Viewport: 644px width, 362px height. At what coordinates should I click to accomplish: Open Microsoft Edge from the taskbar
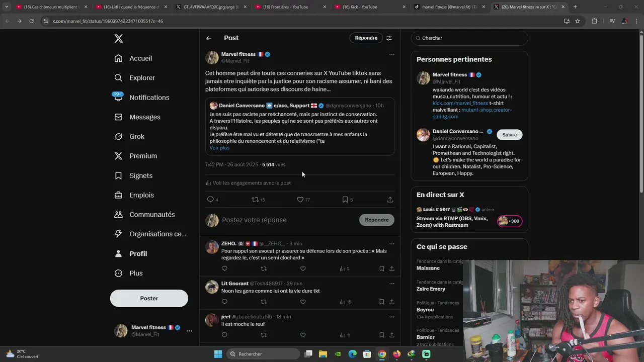(353, 354)
